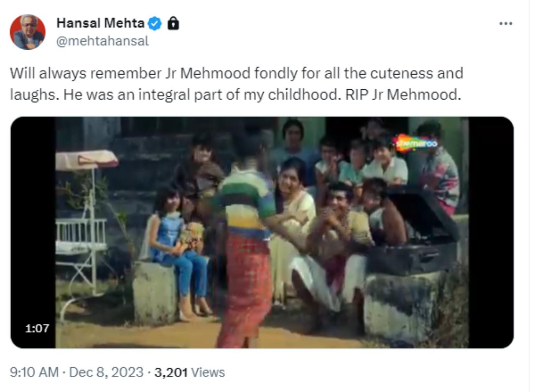Open the 9:10 AM timestamp link
Screen dimensions: 535x392
point(34,372)
